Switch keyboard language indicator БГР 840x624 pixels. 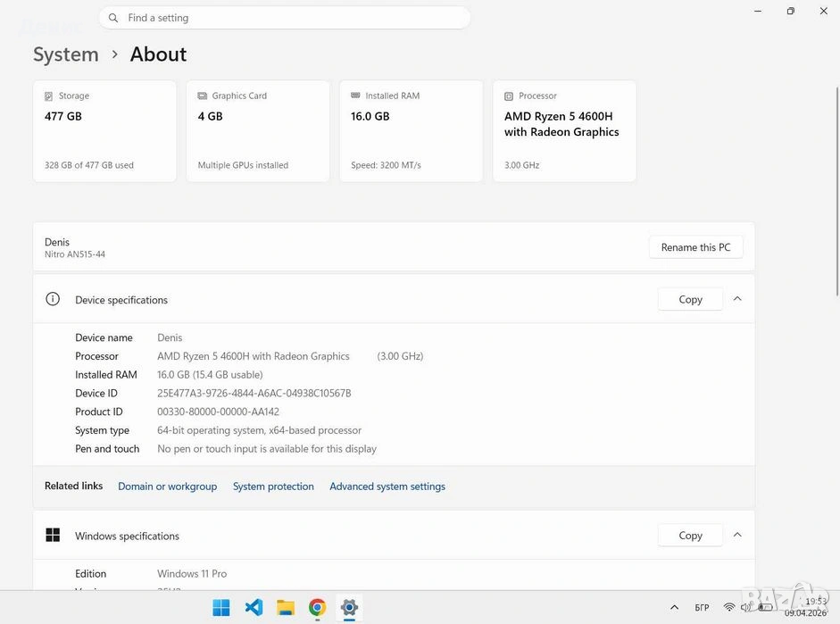pyautogui.click(x=702, y=608)
